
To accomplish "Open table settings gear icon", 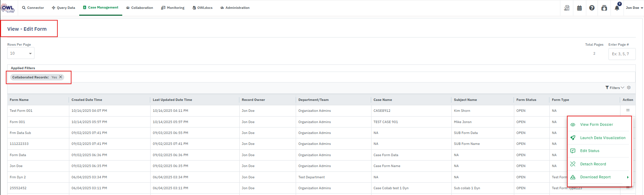I will 629,88.
